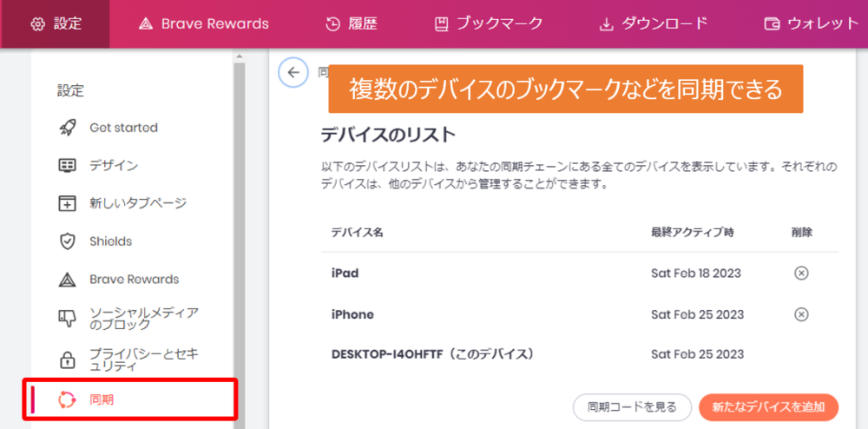Open ソーシャルメディアのブロック section
This screenshot has height=429, width=868.
click(144, 319)
